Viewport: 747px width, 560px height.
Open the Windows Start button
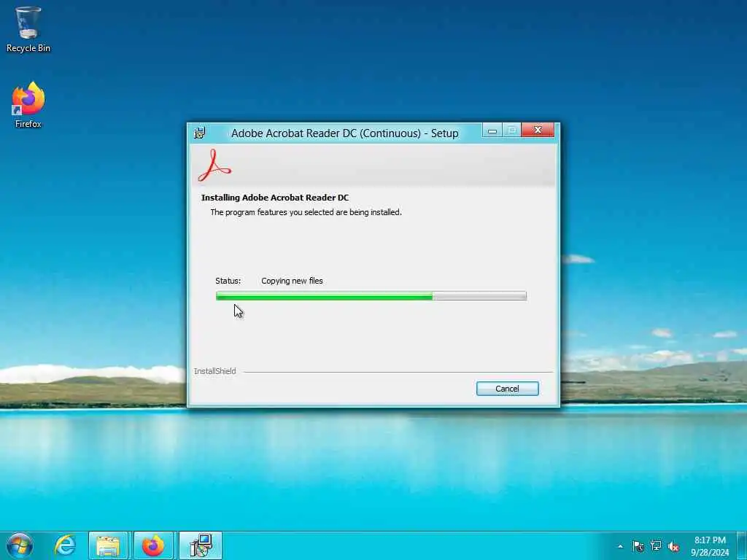20,545
